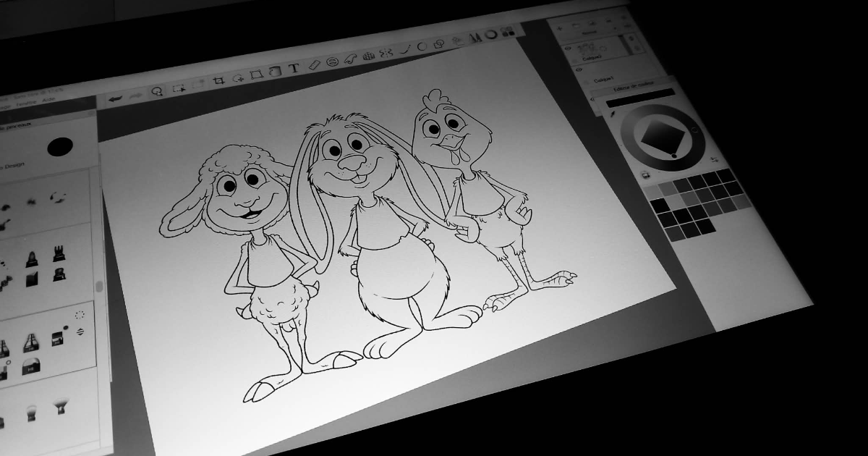
Task: Choose the Text tool (T icon)
Action: 294,69
